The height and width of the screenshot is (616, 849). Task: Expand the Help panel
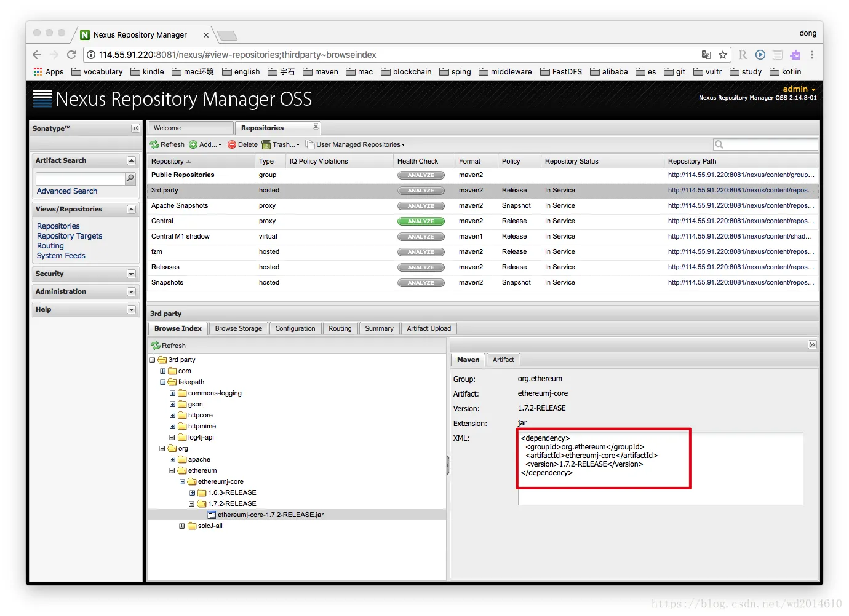(x=131, y=309)
